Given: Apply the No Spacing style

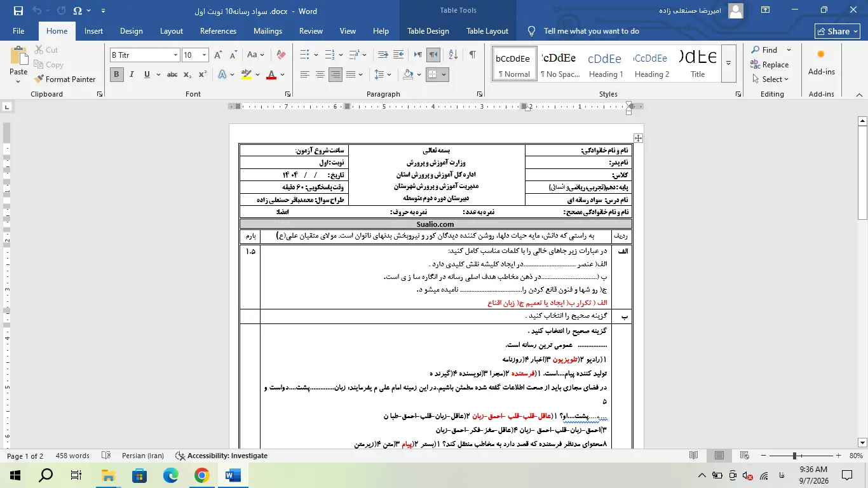Looking at the screenshot, I should pyautogui.click(x=560, y=63).
